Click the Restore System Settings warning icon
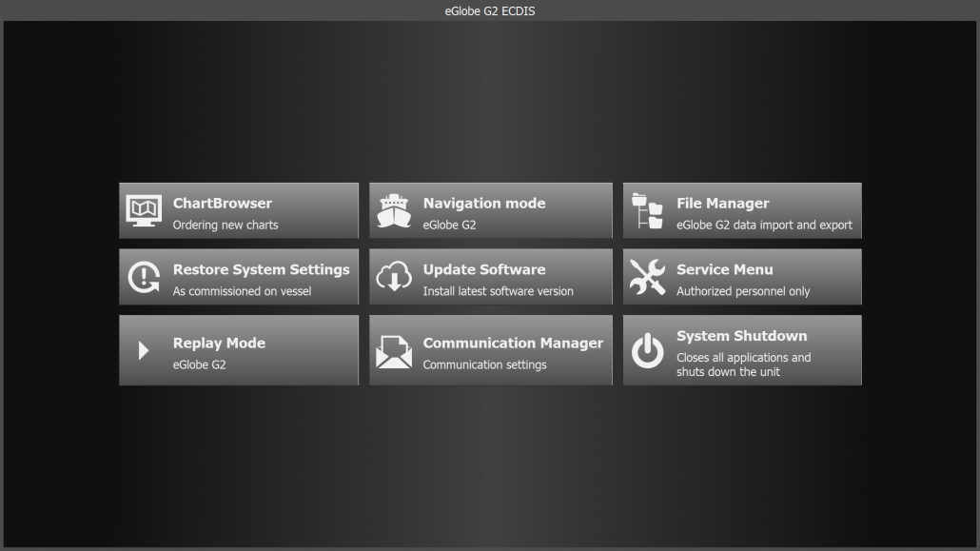This screenshot has width=980, height=551. pyautogui.click(x=144, y=277)
